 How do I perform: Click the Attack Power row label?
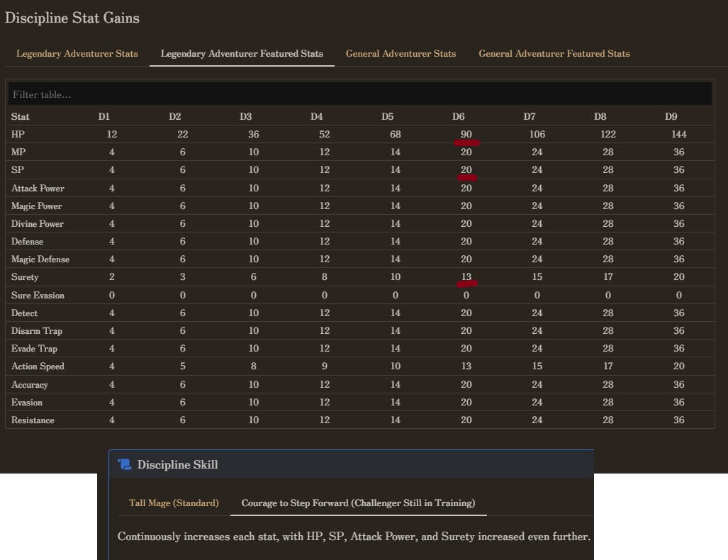(x=38, y=188)
